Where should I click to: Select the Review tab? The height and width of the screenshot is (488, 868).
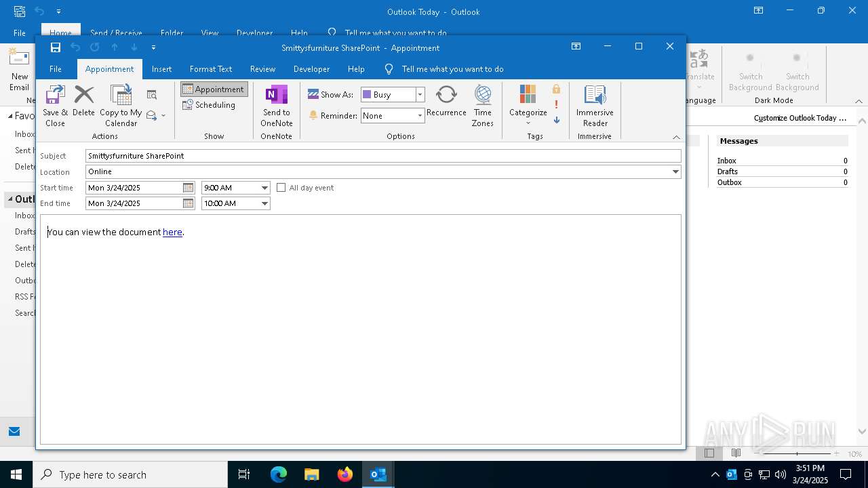pos(262,69)
